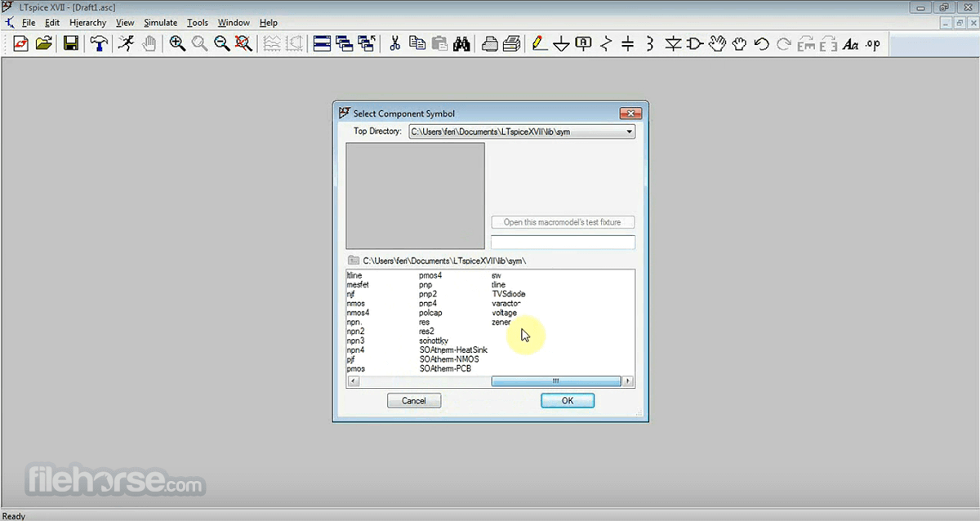
Task: Click the New Schematic icon
Action: [x=20, y=44]
